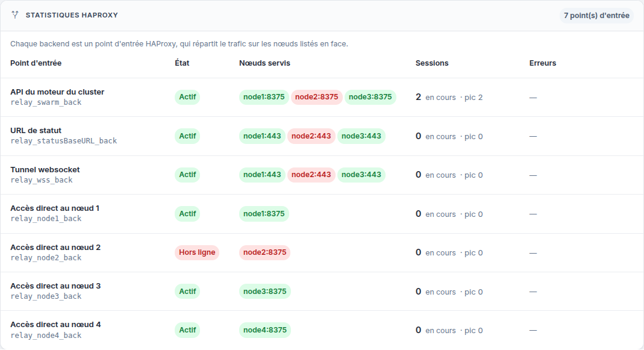The width and height of the screenshot is (644, 350).
Task: Click node1:8375 chip in relay_node1_back row
Action: pos(264,214)
